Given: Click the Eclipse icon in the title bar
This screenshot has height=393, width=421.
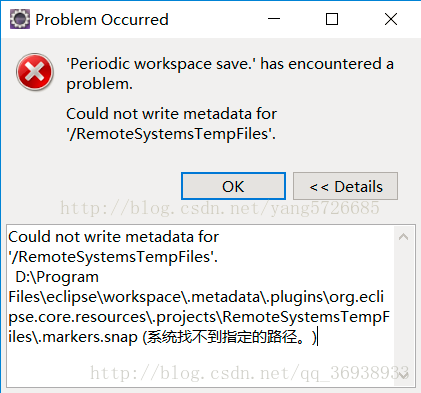Looking at the screenshot, I should click(20, 19).
